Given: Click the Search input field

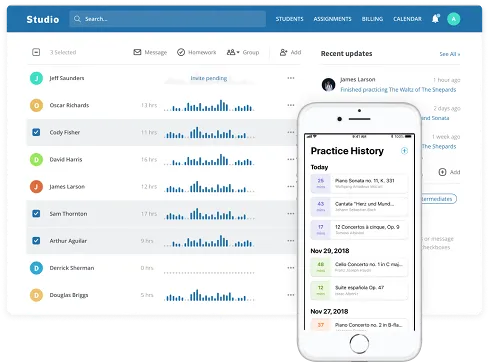Looking at the screenshot, I should point(168,19).
